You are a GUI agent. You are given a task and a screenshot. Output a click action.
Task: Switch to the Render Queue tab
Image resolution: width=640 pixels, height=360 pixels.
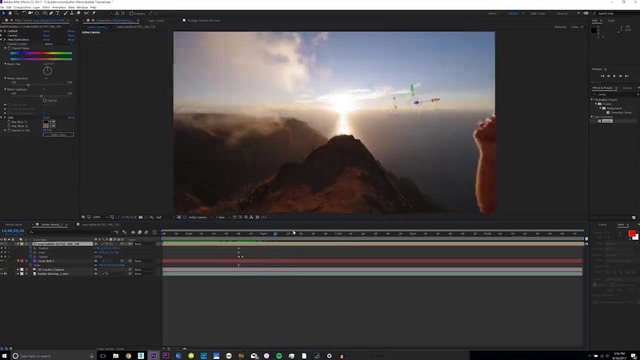point(14,224)
